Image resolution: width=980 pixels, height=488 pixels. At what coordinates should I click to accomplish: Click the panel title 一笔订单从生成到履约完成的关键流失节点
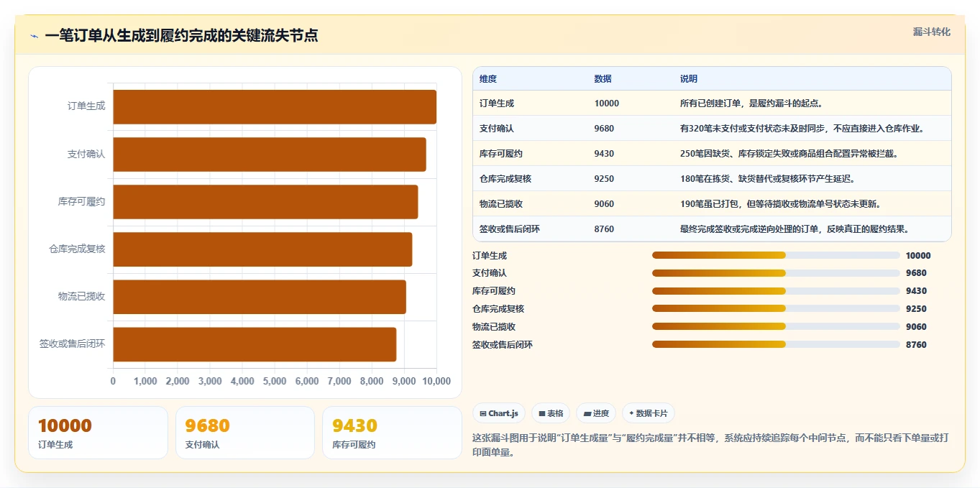[181, 35]
